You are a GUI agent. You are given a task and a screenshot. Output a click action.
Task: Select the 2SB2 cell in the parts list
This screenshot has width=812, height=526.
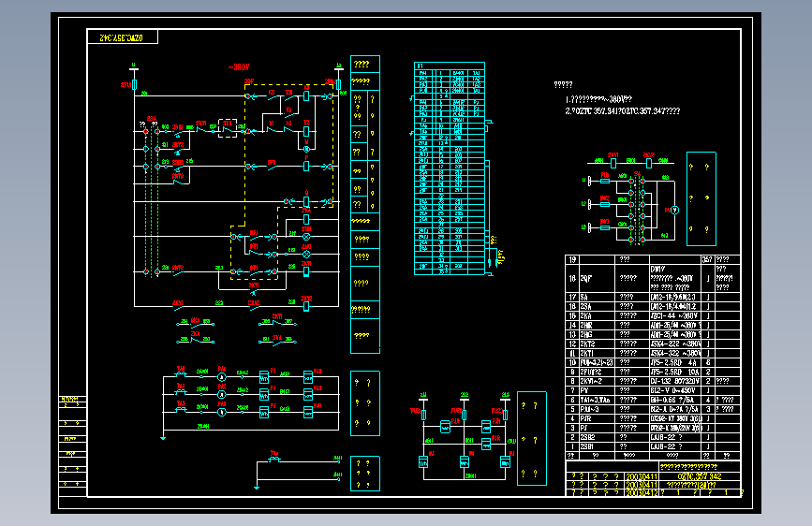(597, 437)
